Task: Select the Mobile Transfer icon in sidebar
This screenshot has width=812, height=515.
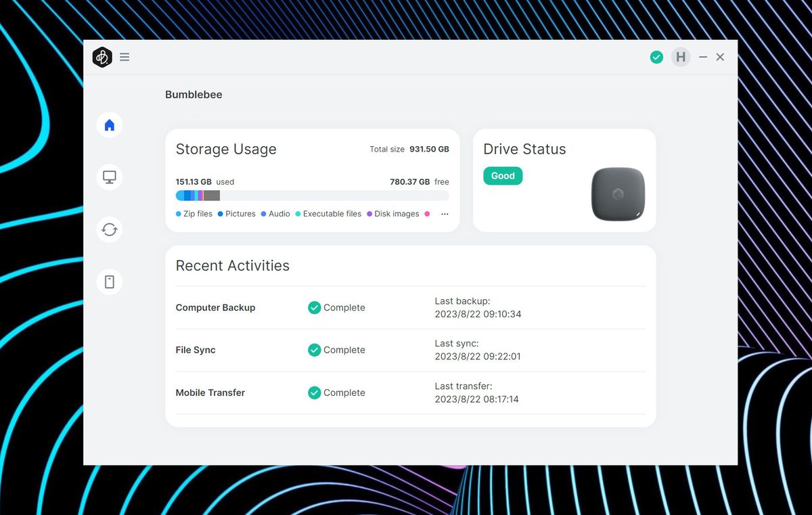Action: pyautogui.click(x=109, y=282)
